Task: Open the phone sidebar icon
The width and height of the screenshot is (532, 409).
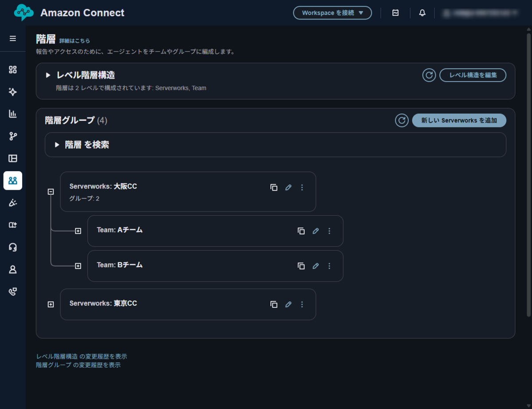Action: click(x=13, y=291)
